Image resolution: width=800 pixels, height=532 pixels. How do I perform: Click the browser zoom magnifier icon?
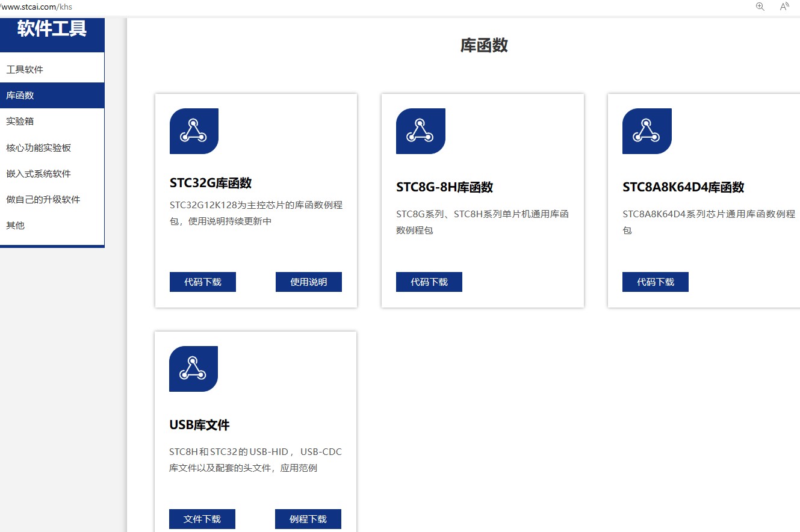(760, 7)
